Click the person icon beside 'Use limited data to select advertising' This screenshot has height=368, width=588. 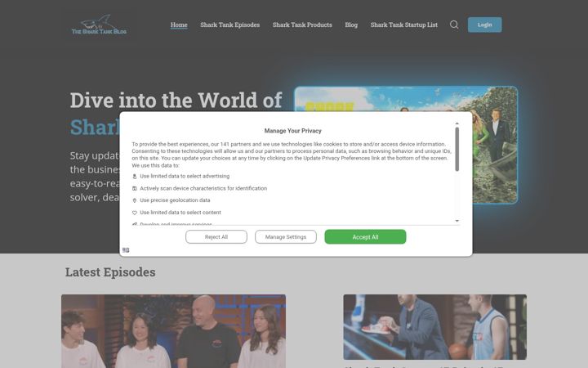click(x=135, y=176)
